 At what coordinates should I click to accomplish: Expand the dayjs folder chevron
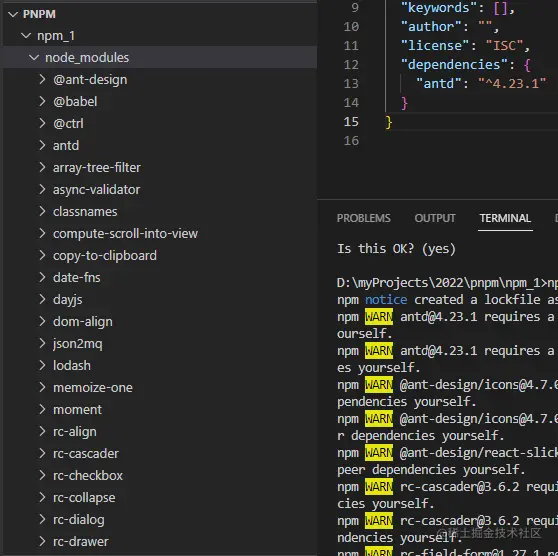[42, 299]
